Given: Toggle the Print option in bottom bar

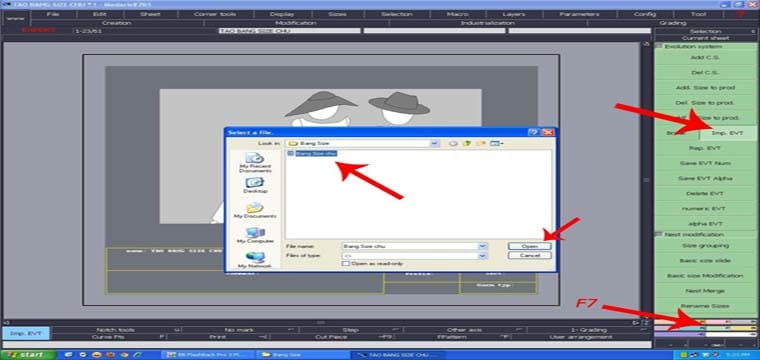Looking at the screenshot, I should (x=218, y=337).
